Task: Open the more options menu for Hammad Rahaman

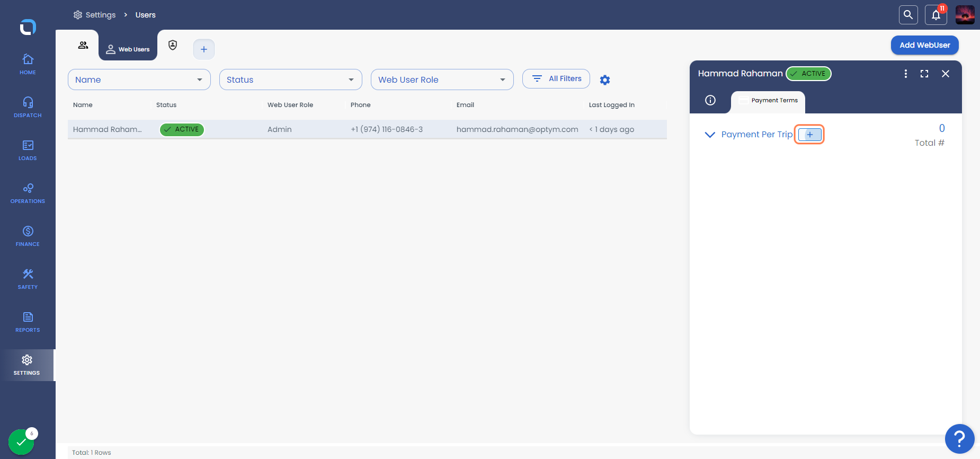Action: coord(906,74)
